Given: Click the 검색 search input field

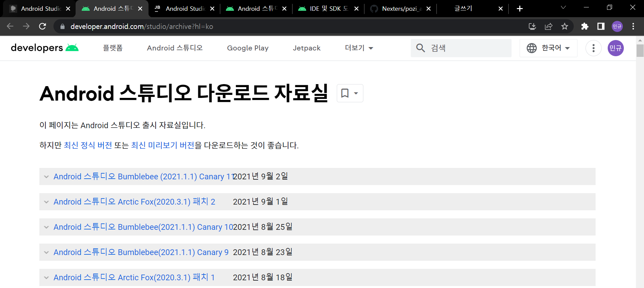Looking at the screenshot, I should click(461, 48).
